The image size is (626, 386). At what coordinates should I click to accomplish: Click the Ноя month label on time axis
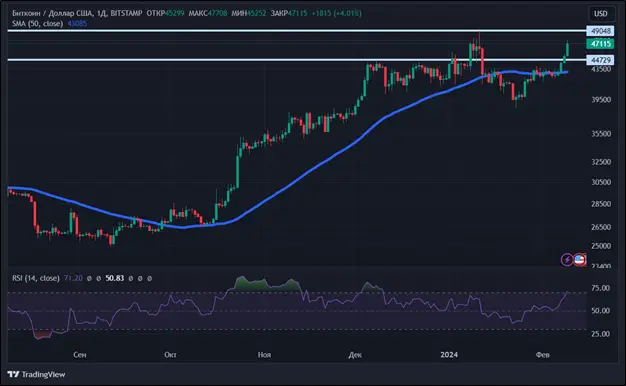[x=264, y=354]
